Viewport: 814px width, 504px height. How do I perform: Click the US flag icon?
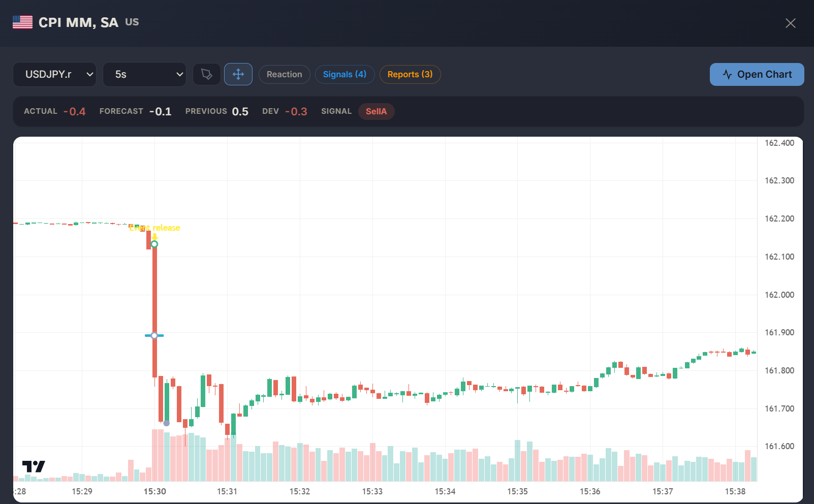coord(22,22)
